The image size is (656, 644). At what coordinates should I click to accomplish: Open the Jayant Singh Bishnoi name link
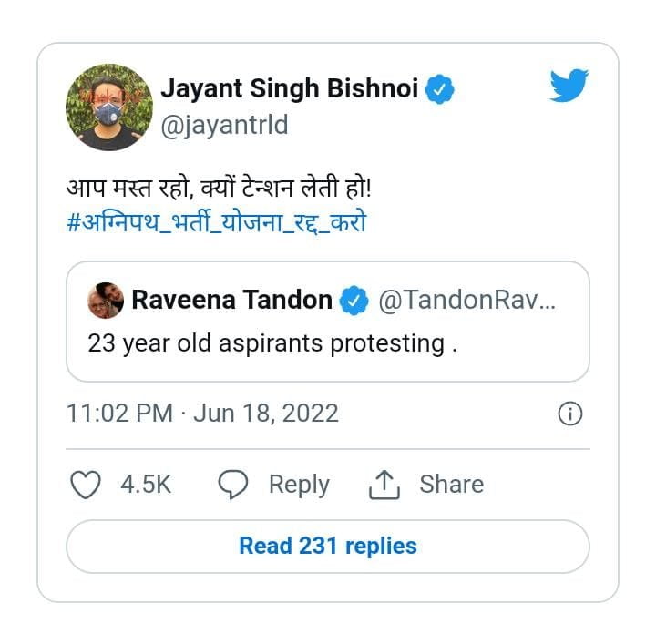(x=290, y=89)
